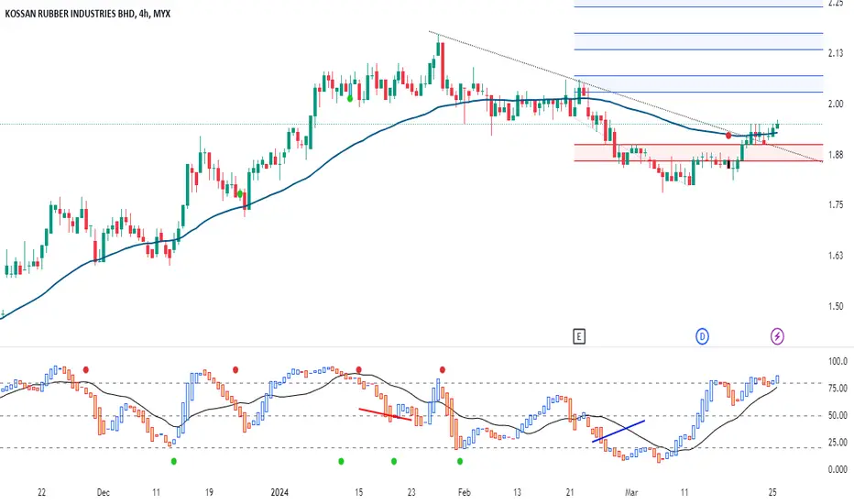Click the 'Feb' date label
The image size is (854, 504).
[x=464, y=493]
